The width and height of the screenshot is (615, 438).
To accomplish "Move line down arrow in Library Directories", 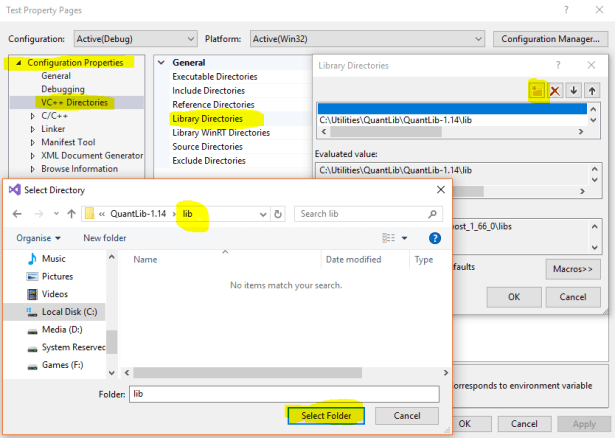I will tap(573, 91).
